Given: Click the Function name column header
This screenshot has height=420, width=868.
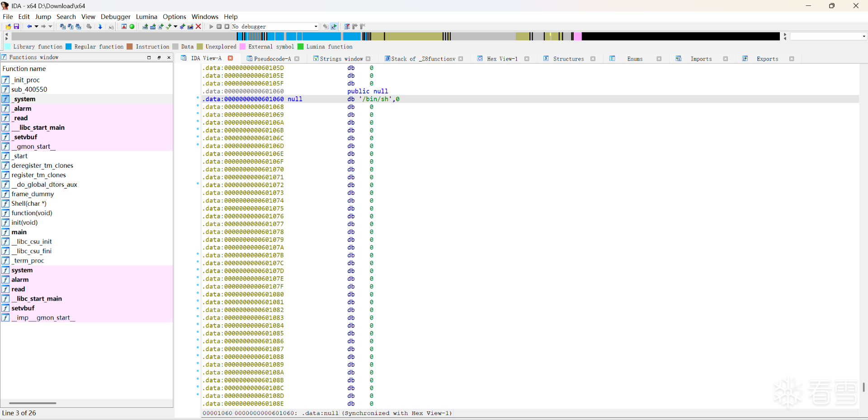Looking at the screenshot, I should tap(87, 69).
